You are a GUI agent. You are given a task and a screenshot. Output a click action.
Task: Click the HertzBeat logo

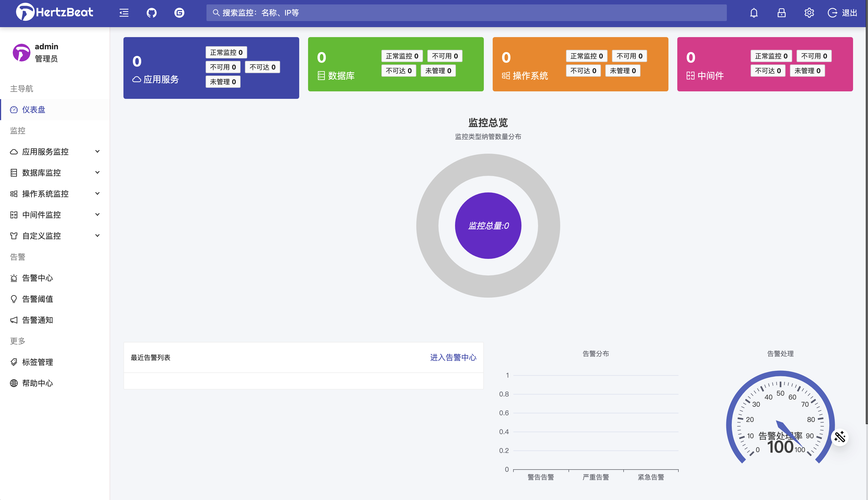(55, 12)
